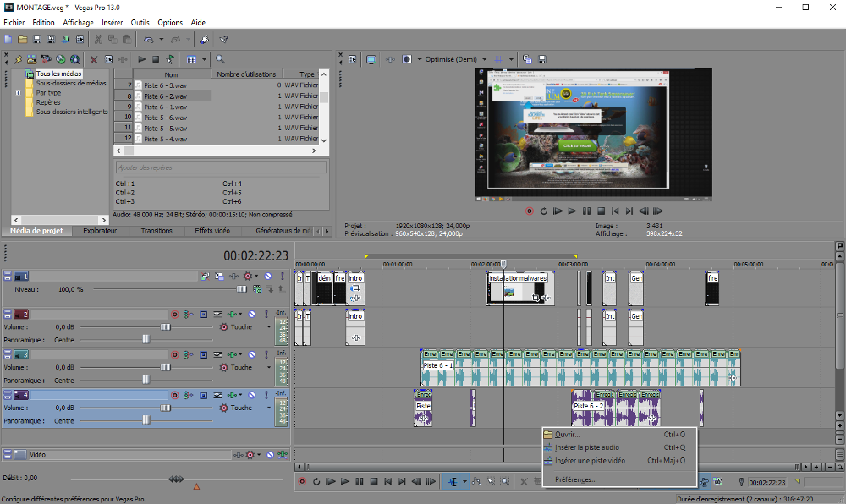This screenshot has height=504, width=846.
Task: Solo video track 1
Action: click(282, 276)
